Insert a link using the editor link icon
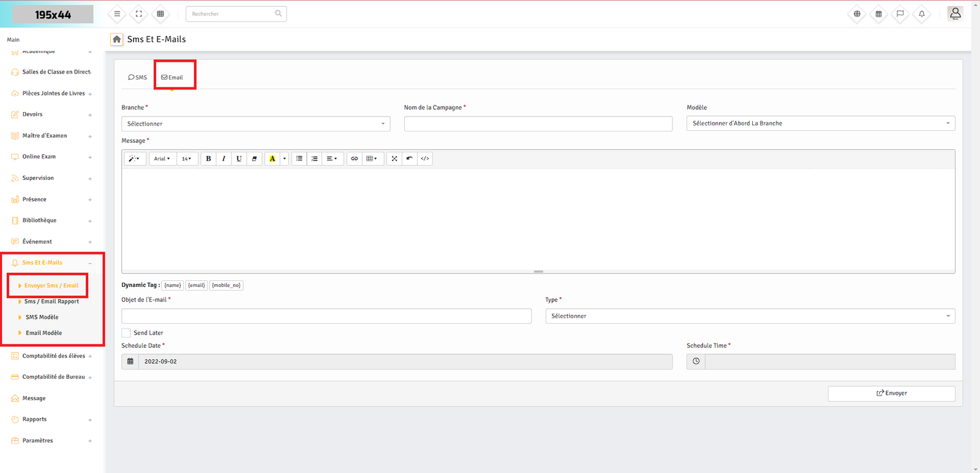The height and width of the screenshot is (473, 980). [x=354, y=158]
